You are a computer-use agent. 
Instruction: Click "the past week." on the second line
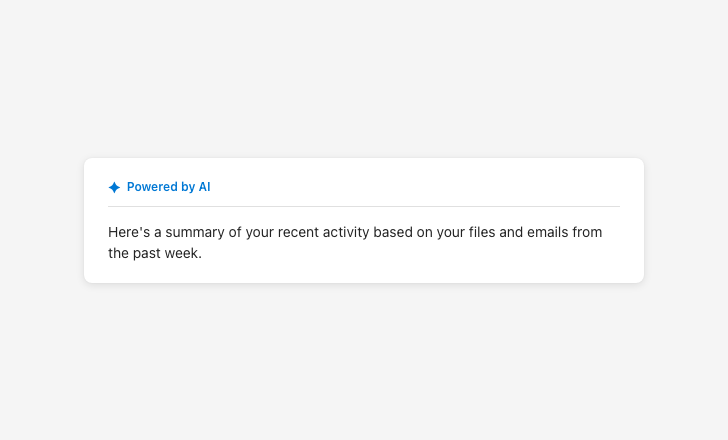[155, 254]
